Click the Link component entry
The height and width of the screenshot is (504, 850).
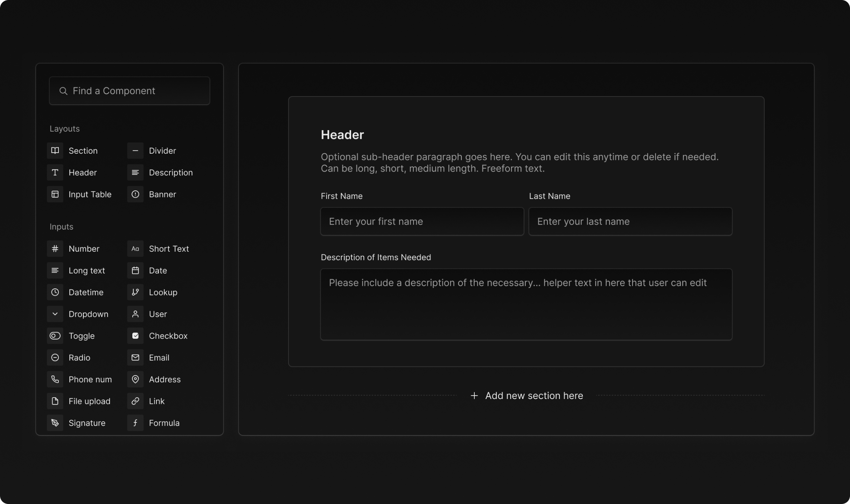[x=156, y=401]
